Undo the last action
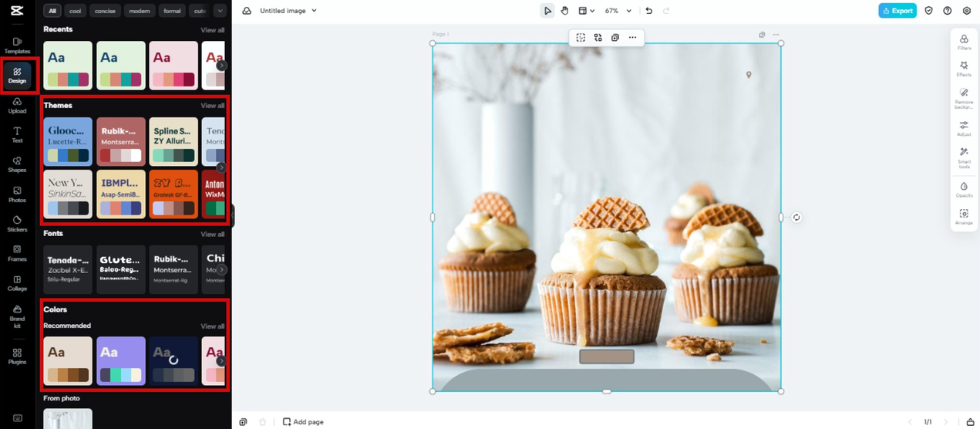The width and height of the screenshot is (980, 429). [x=648, y=11]
